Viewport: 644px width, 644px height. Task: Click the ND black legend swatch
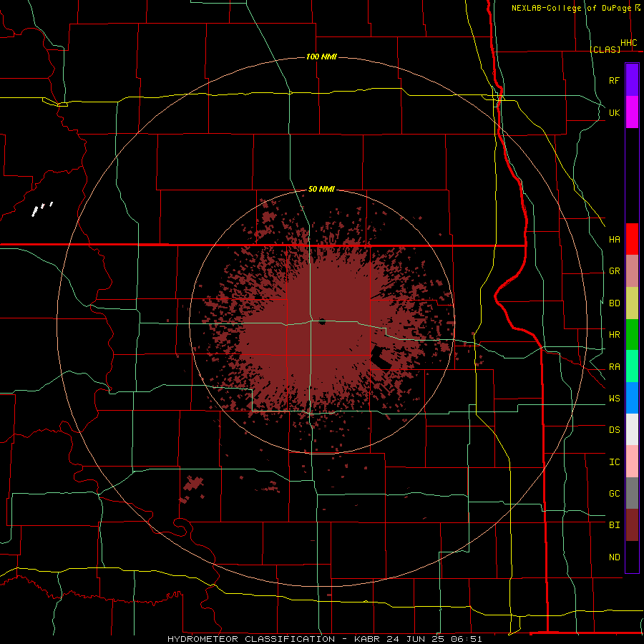coord(632,557)
